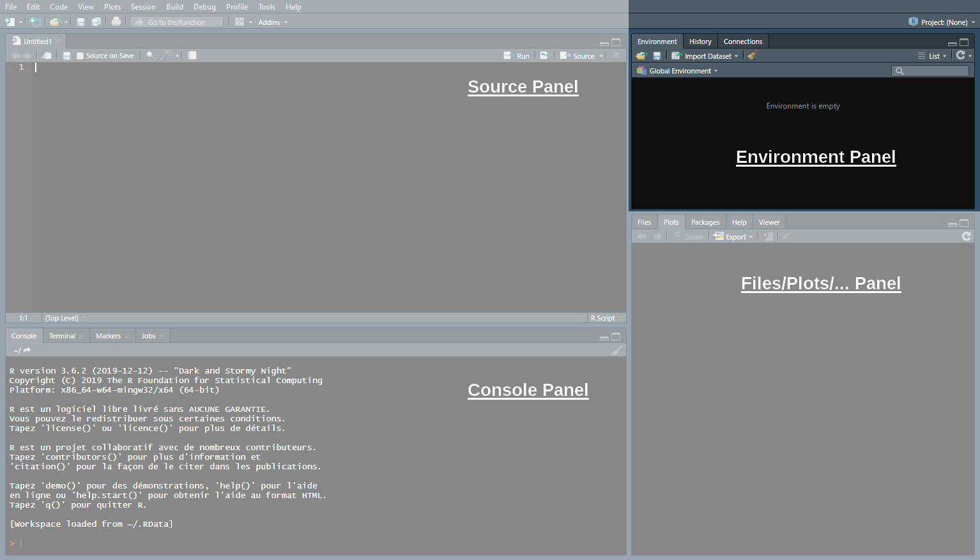Switch to the Packages tab

click(x=705, y=222)
